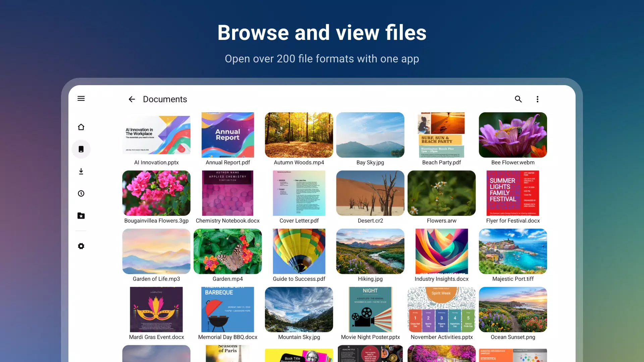Open the three-dot overflow menu
This screenshot has height=362, width=644.
[537, 99]
